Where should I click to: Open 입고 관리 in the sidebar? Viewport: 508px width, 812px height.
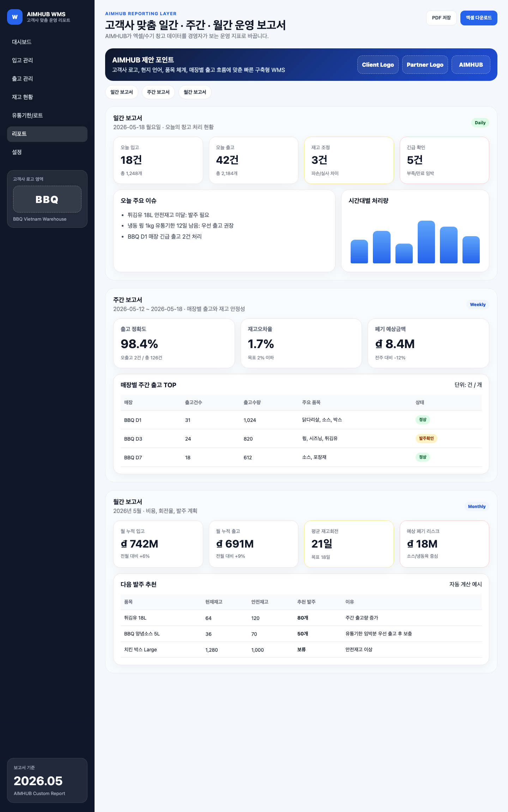47,60
